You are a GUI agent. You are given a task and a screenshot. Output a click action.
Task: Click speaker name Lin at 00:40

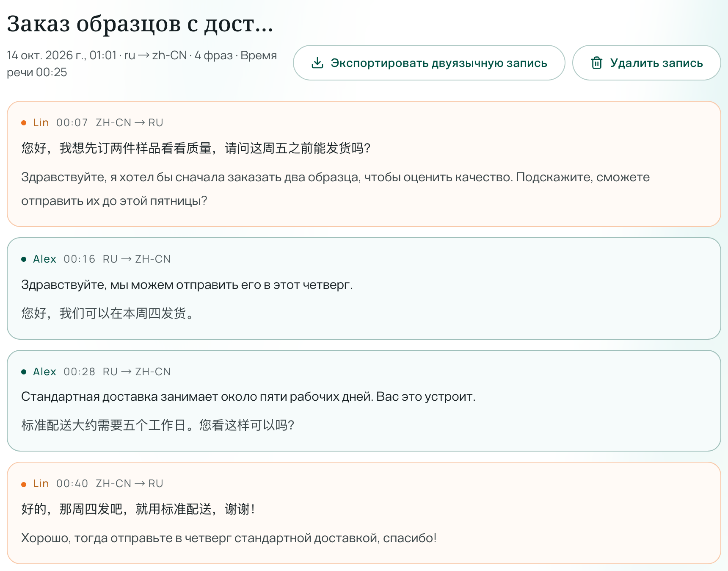41,483
